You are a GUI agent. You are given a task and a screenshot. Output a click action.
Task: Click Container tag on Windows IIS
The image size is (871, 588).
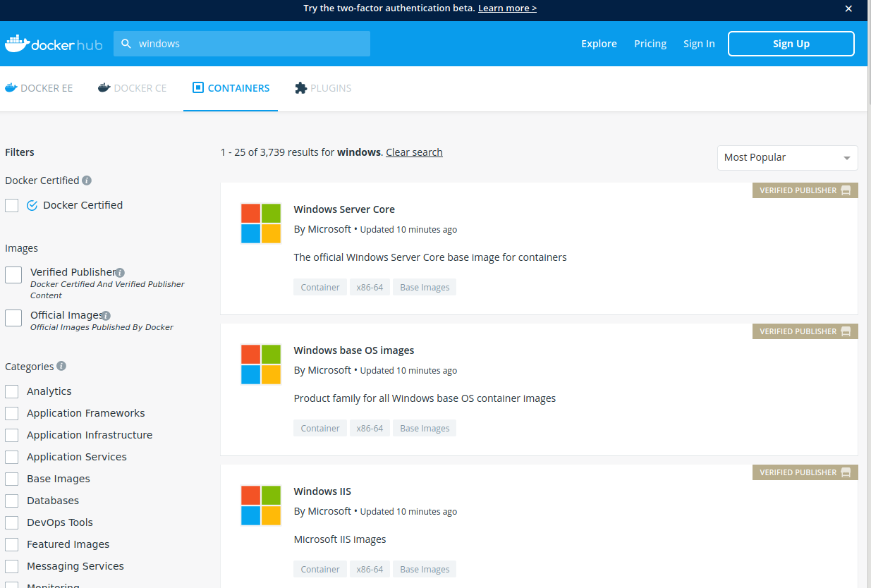coord(320,570)
